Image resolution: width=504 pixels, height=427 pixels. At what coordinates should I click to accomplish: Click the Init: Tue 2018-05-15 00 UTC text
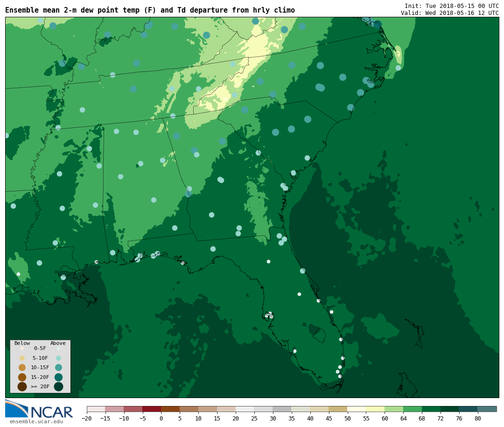click(452, 6)
